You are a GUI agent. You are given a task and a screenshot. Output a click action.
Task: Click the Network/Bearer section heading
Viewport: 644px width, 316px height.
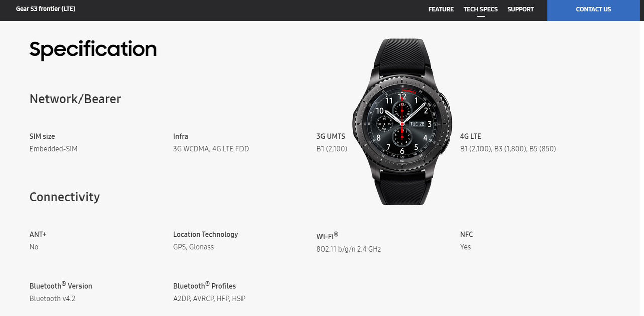(75, 99)
